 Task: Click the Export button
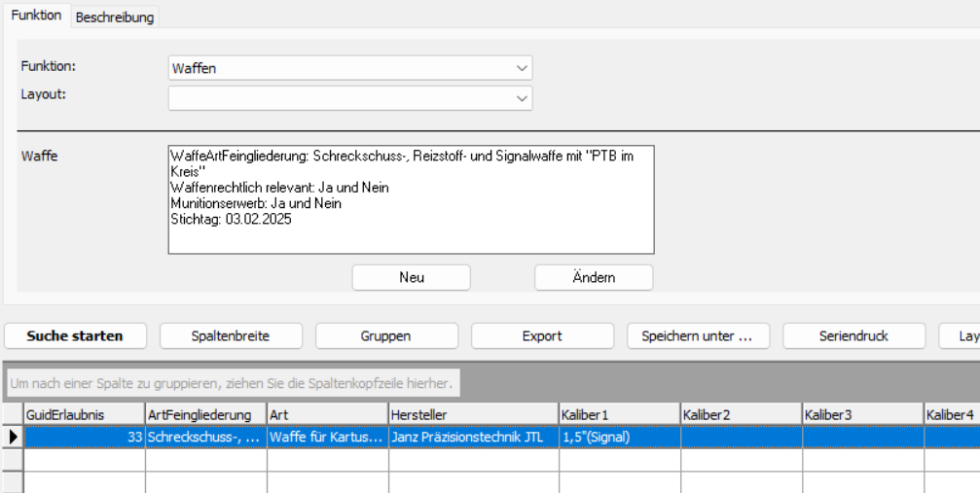(x=541, y=336)
